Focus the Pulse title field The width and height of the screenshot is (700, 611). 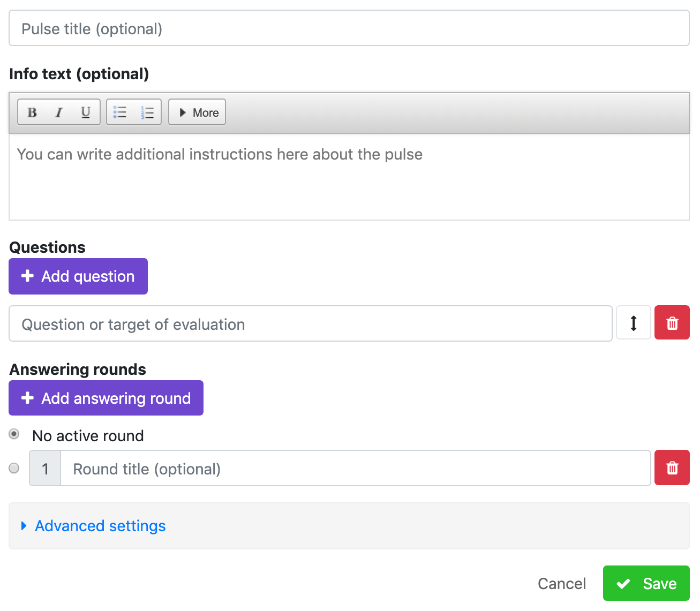349,28
